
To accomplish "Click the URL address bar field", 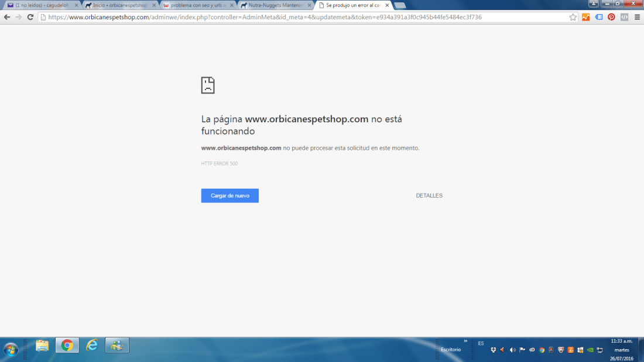I will pyautogui.click(x=308, y=17).
